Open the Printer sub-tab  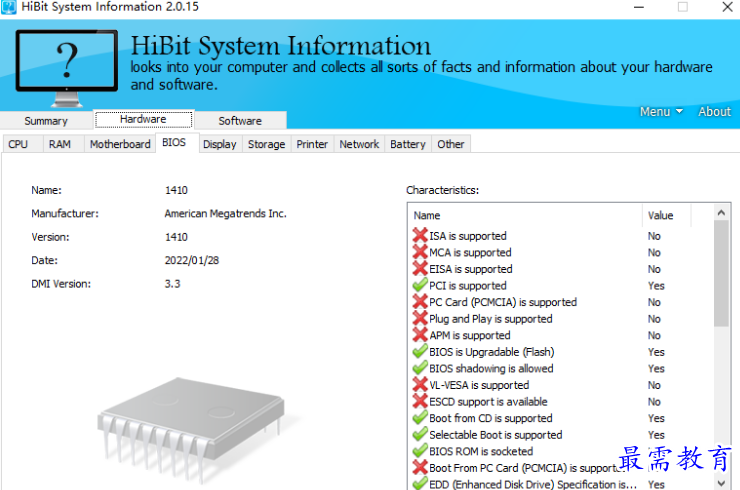pyautogui.click(x=312, y=144)
